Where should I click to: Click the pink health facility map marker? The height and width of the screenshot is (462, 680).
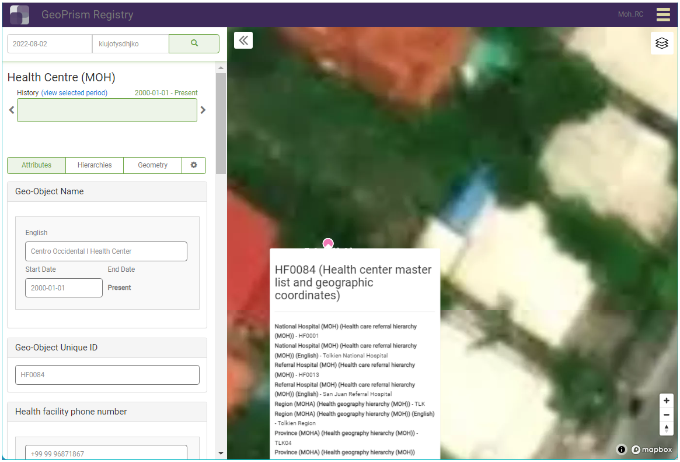pos(328,243)
